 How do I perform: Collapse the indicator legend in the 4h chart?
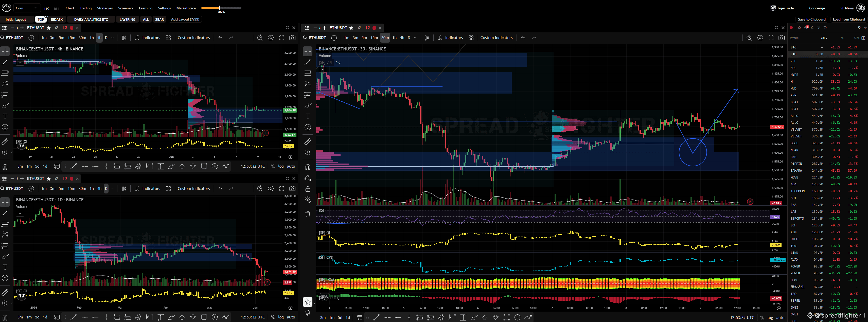[20, 63]
